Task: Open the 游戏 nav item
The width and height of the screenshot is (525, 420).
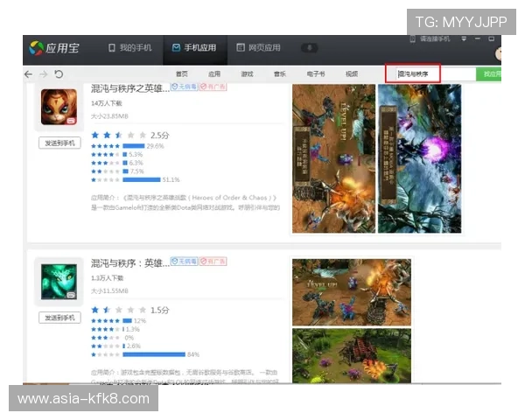Action: point(247,74)
